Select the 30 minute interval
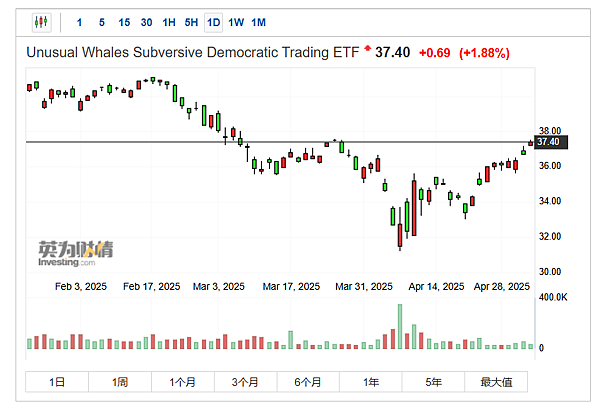 (147, 23)
